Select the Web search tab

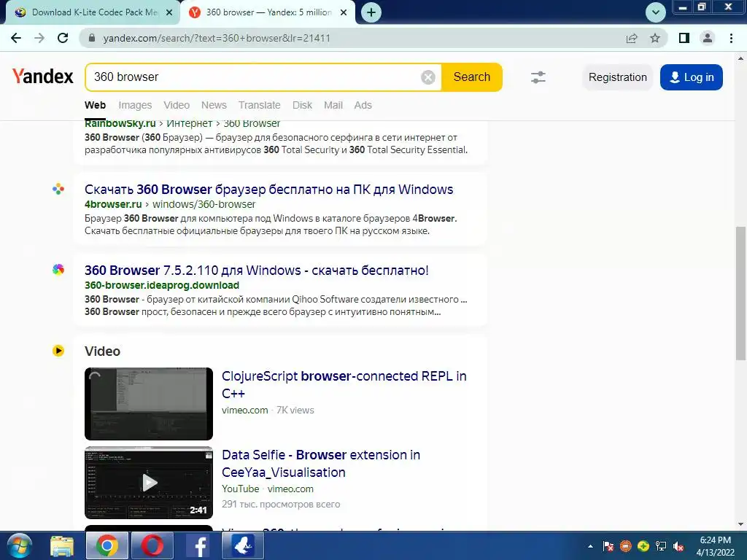tap(96, 105)
